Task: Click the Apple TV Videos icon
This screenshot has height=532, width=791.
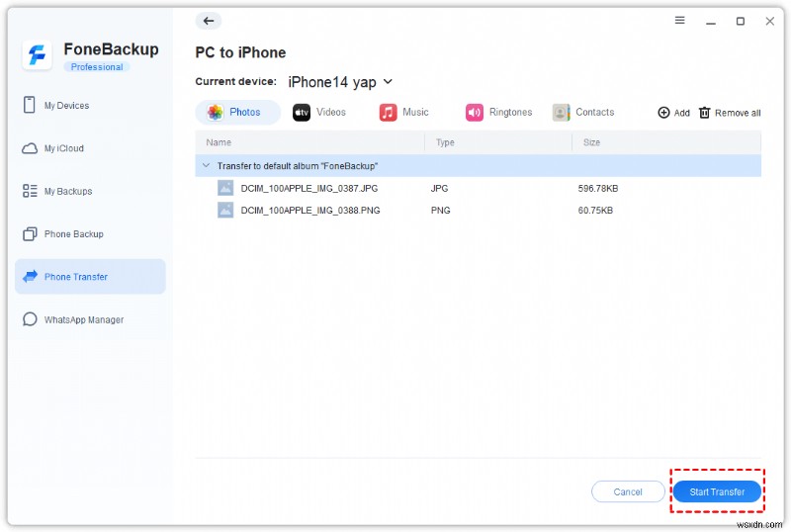Action: (x=302, y=112)
